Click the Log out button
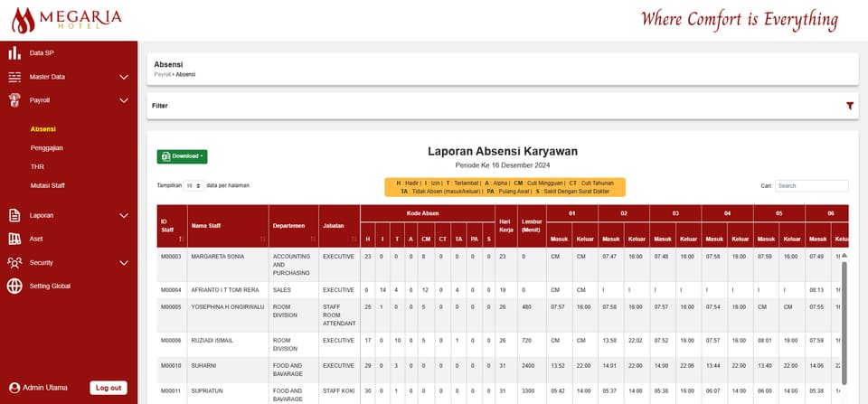Image resolution: width=868 pixels, height=404 pixels. point(108,388)
